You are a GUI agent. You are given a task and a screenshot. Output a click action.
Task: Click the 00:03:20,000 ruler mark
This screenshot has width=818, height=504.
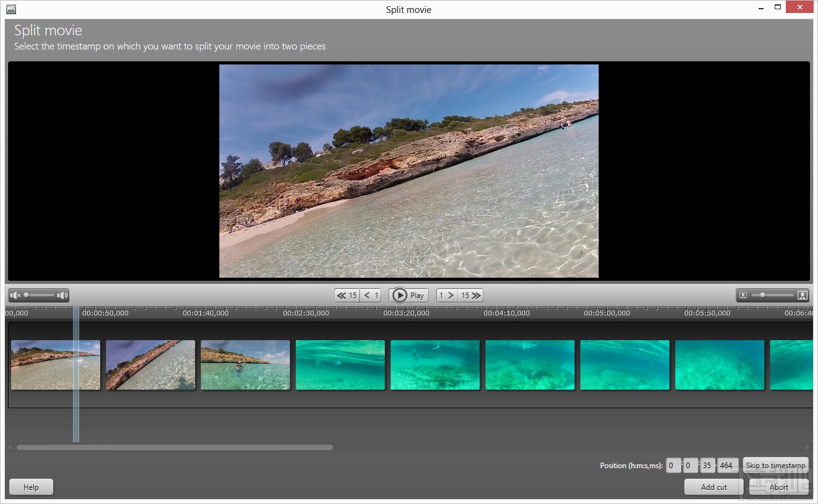click(406, 313)
